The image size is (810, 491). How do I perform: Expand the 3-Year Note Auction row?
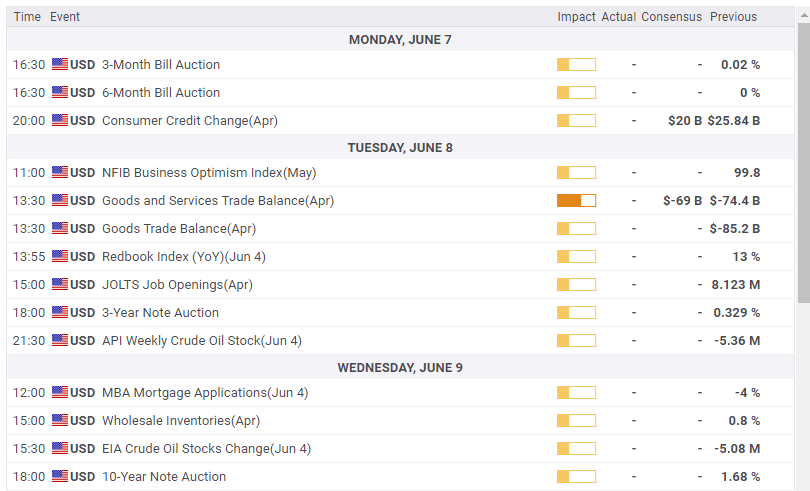pos(160,312)
